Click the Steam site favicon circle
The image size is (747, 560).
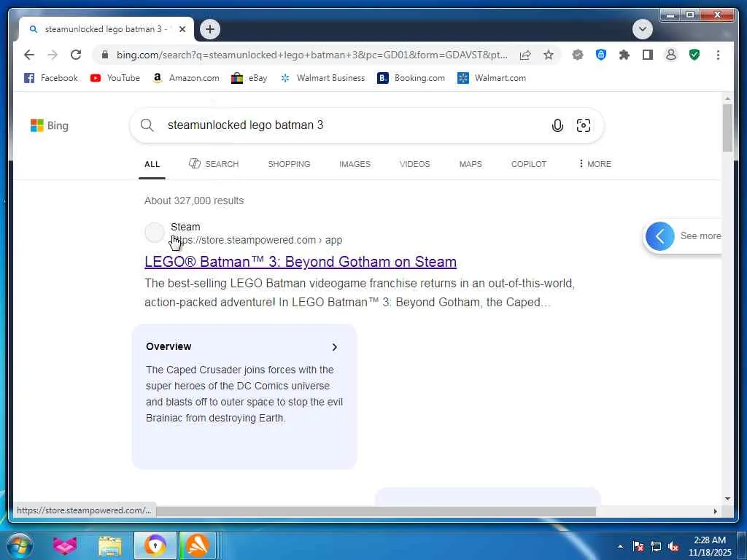pos(155,233)
